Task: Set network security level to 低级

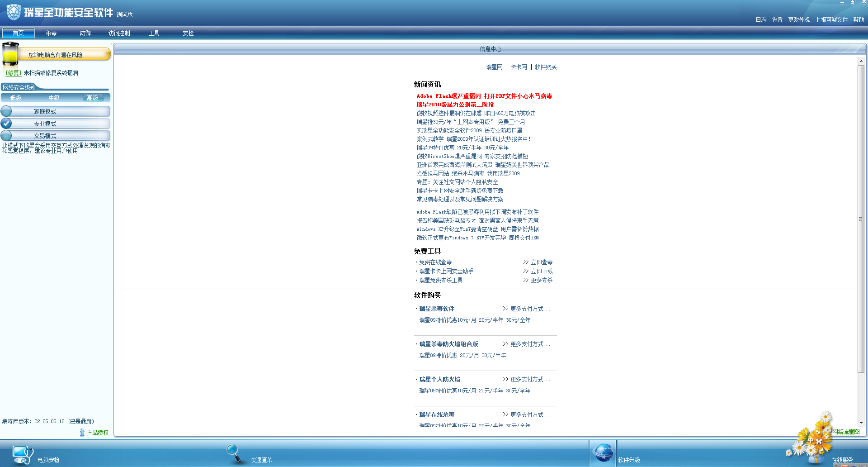Action: (x=16, y=98)
